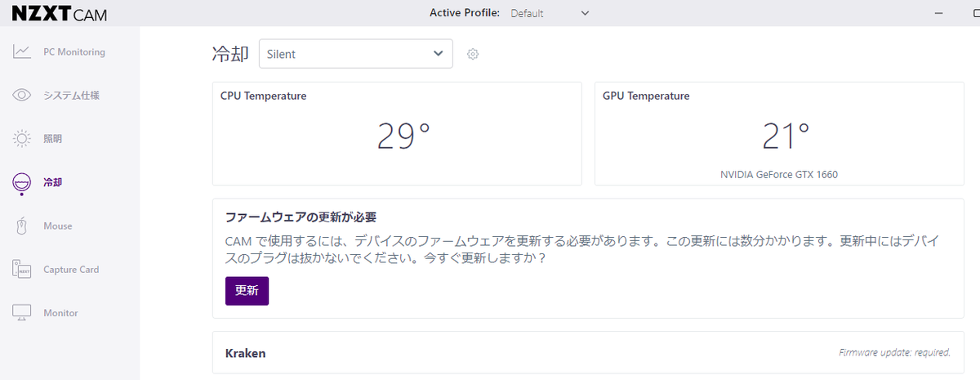This screenshot has width=980, height=380.
Task: Open the Silent cooling mode dropdown
Action: (355, 54)
